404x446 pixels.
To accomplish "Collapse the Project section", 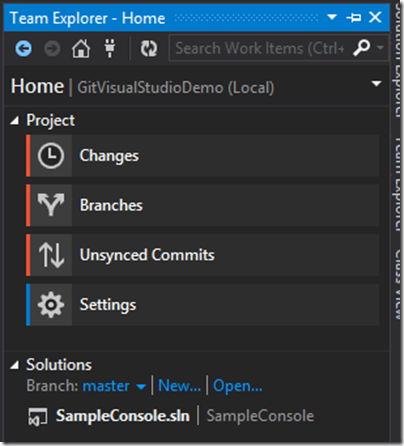I will click(x=15, y=121).
